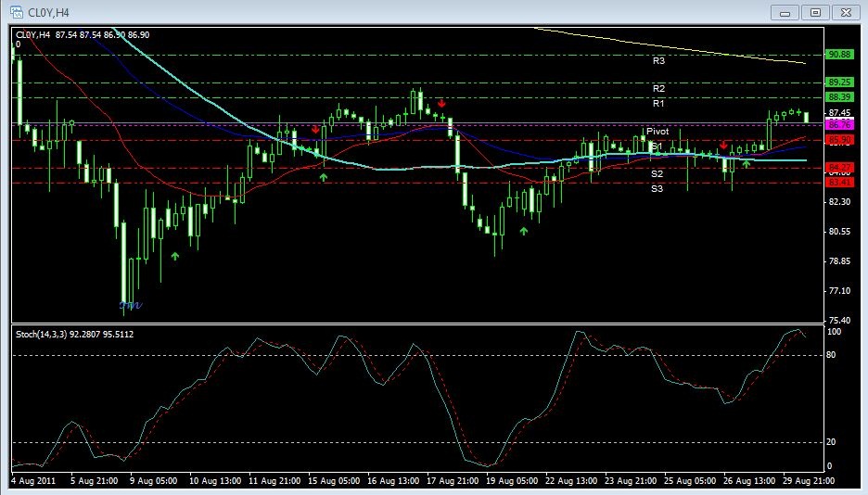Click the green buy arrow near 19 Aug
The image size is (868, 495).
pos(524,231)
